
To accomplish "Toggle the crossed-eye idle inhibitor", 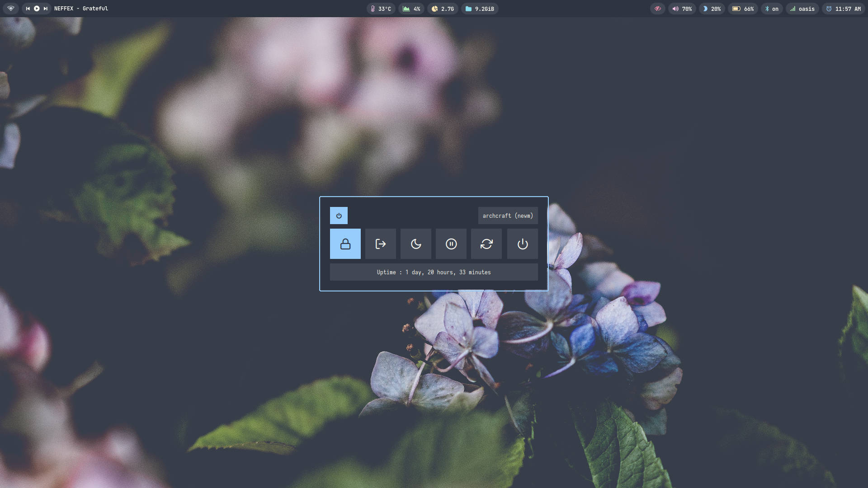I will [657, 9].
